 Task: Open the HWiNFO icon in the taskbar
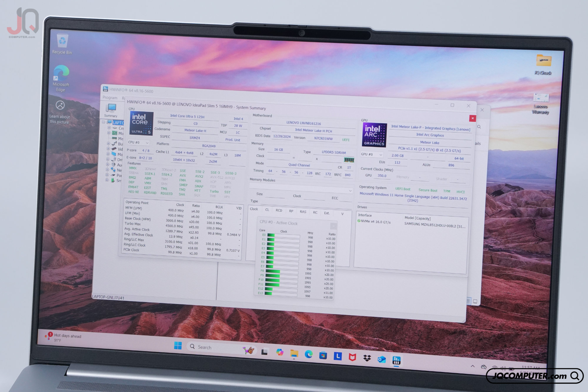[x=396, y=360]
